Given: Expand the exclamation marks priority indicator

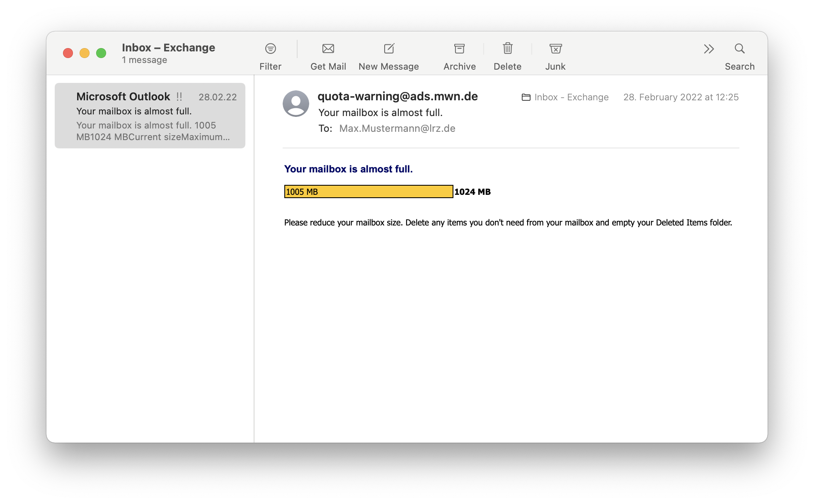Looking at the screenshot, I should pyautogui.click(x=179, y=97).
